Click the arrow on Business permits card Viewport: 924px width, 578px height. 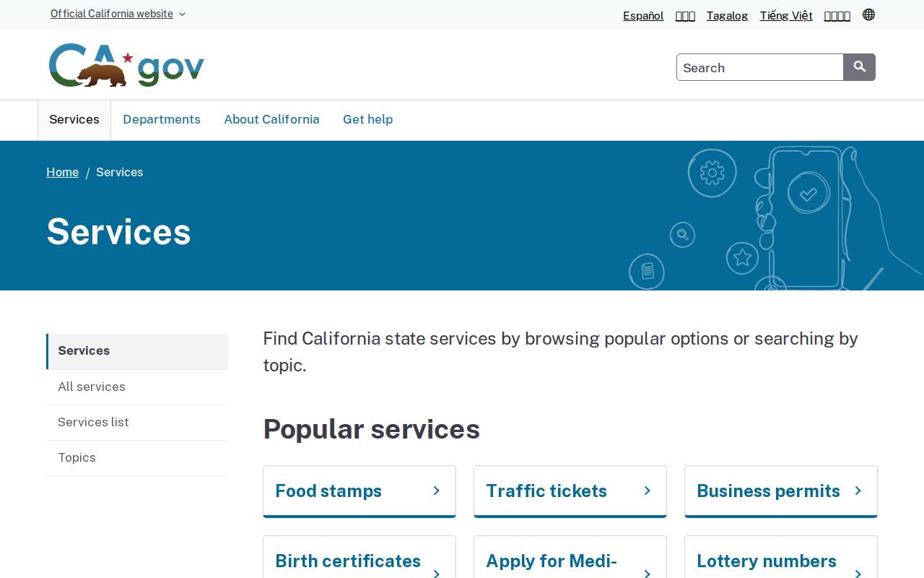tap(858, 491)
